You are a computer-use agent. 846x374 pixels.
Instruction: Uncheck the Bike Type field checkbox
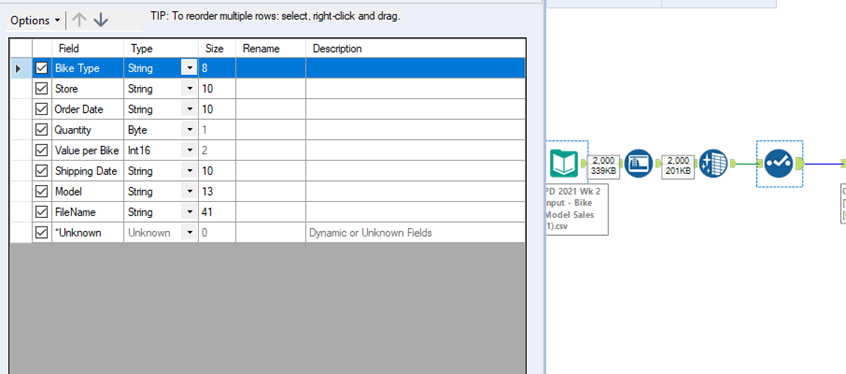pos(42,69)
